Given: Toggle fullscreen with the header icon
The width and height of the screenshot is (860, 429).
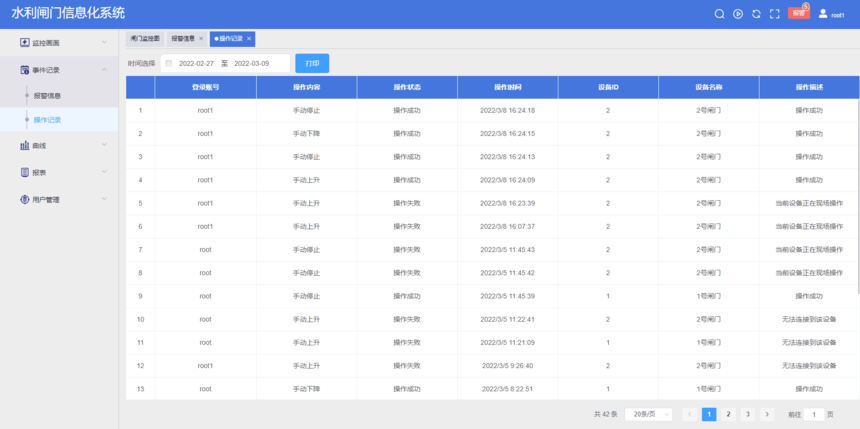Looking at the screenshot, I should coord(774,14).
